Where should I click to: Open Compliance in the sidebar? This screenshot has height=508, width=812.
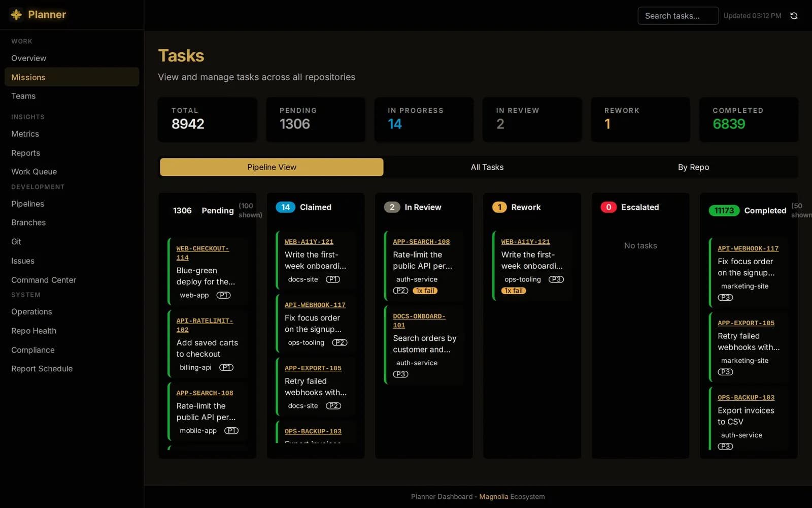72,350
